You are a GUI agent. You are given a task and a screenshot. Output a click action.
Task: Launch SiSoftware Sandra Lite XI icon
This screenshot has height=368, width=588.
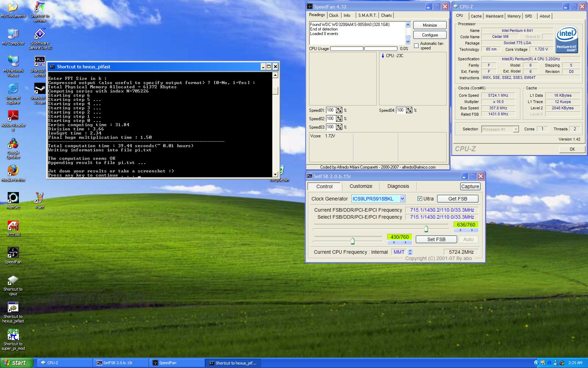(40, 39)
